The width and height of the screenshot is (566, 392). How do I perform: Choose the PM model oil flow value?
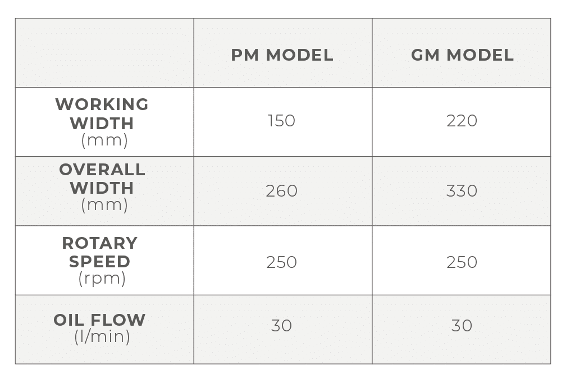281,326
